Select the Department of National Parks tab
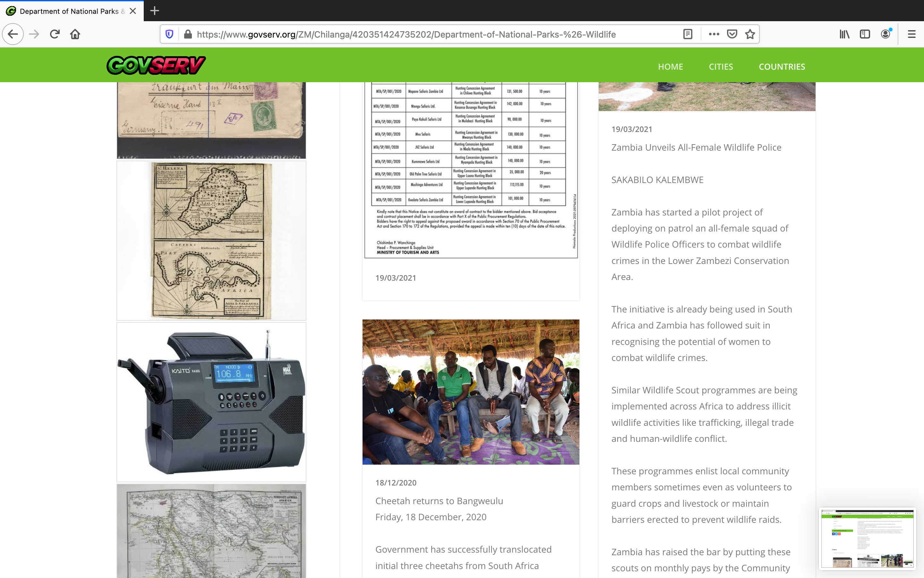Image resolution: width=924 pixels, height=578 pixels. [x=72, y=11]
